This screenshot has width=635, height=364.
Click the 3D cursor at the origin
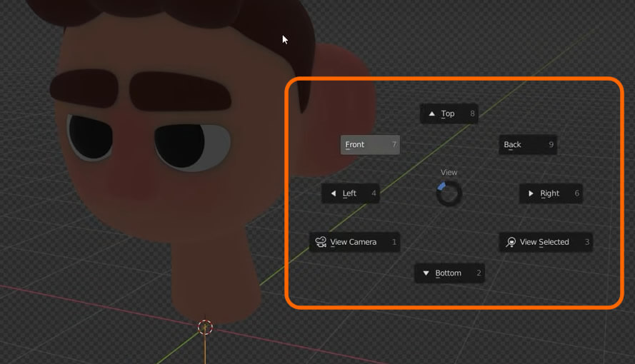tap(205, 327)
